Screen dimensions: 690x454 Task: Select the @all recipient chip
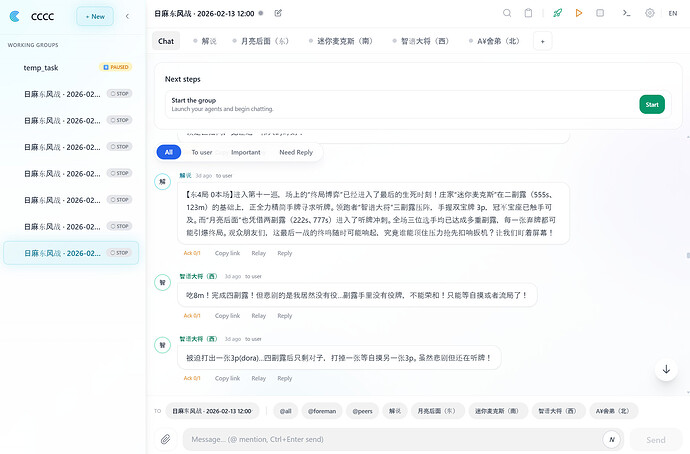tap(286, 411)
